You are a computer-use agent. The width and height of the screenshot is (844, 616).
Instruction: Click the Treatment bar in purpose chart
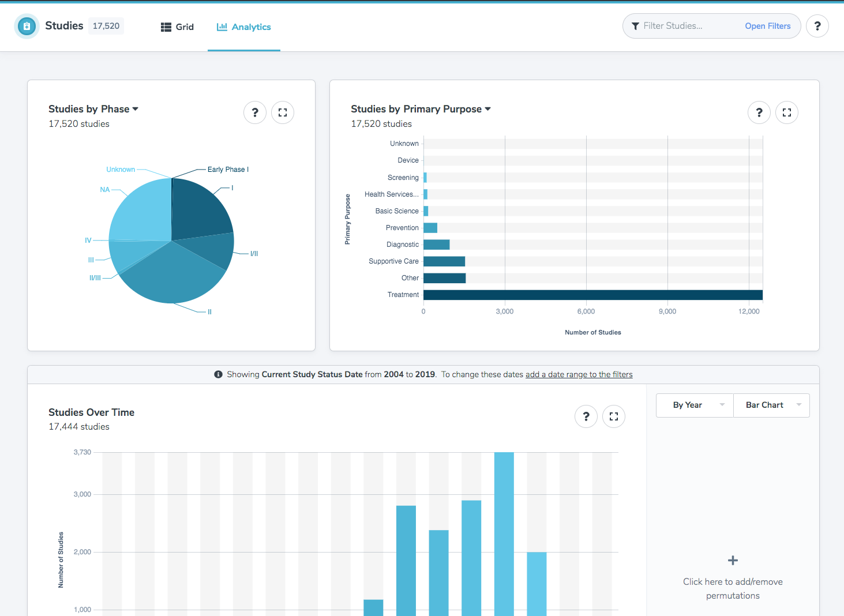[593, 295]
